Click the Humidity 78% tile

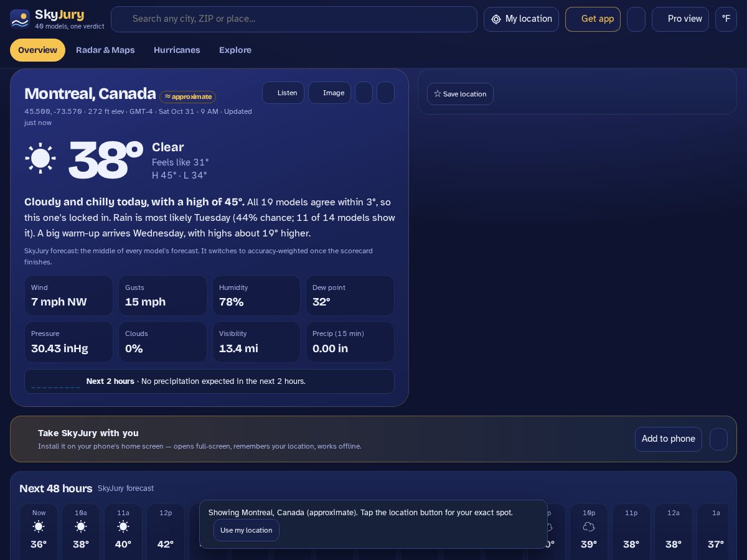pos(256,296)
